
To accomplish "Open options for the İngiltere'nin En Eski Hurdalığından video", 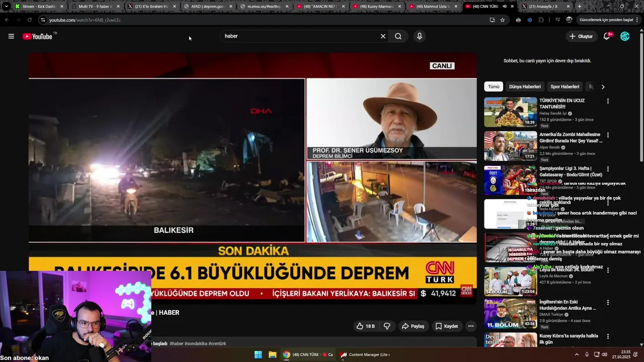I will pyautogui.click(x=608, y=303).
